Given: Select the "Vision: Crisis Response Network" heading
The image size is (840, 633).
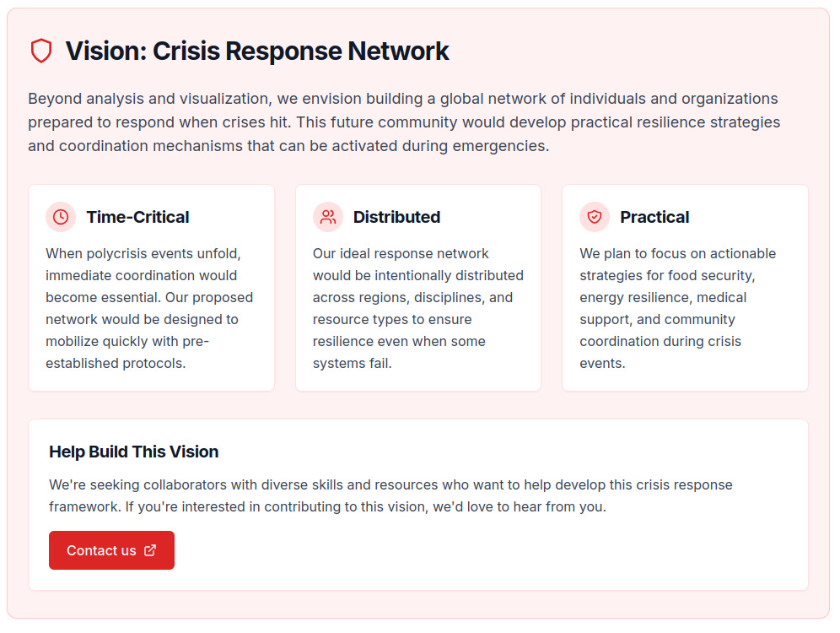Looking at the screenshot, I should 257,51.
